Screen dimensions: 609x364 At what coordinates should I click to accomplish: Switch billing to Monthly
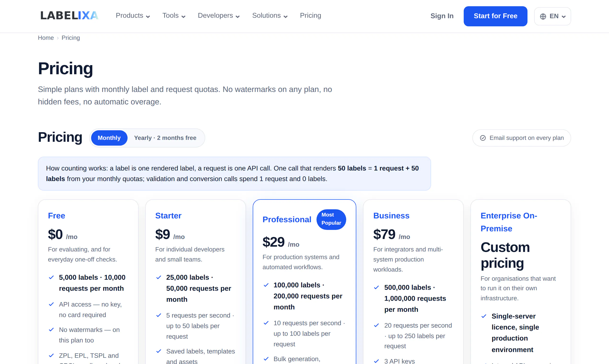pos(109,138)
